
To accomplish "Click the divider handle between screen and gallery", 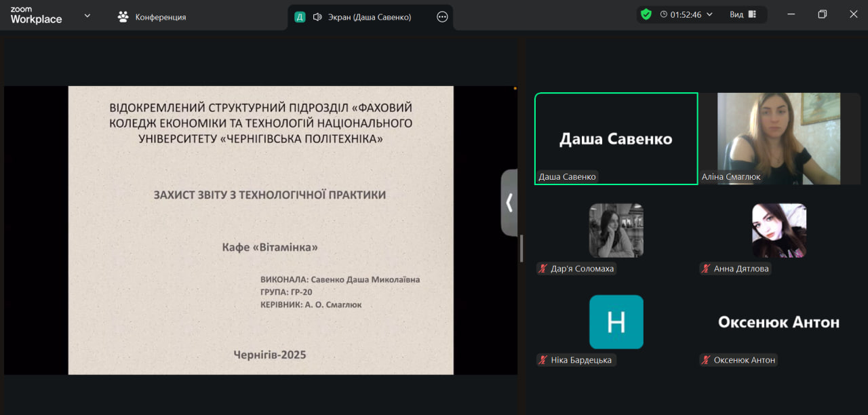I will (x=521, y=248).
